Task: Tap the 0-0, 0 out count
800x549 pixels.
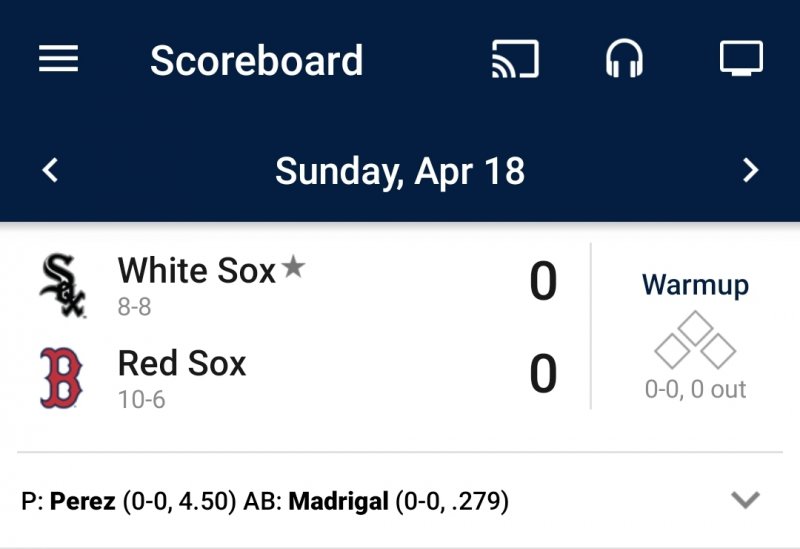Action: coord(695,389)
